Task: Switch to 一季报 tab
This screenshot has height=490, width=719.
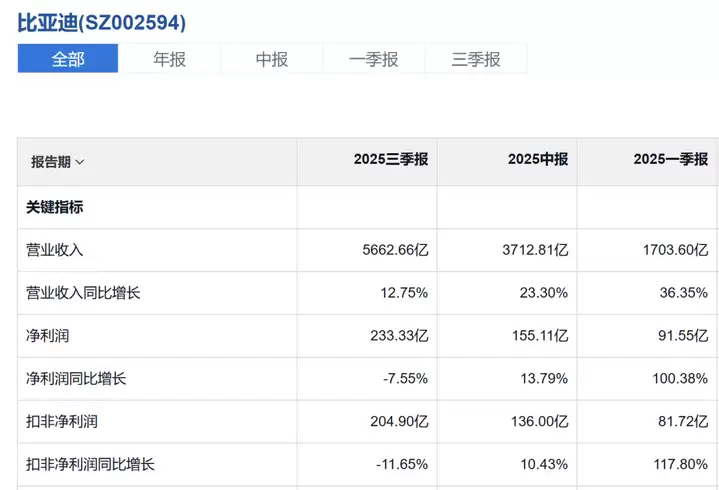Action: 373,59
